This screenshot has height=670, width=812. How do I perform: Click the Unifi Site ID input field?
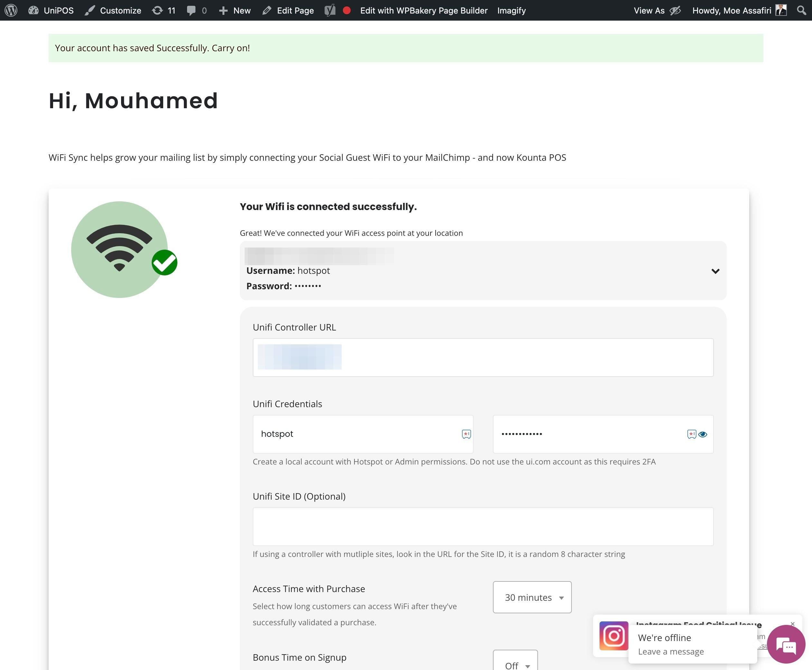[483, 526]
